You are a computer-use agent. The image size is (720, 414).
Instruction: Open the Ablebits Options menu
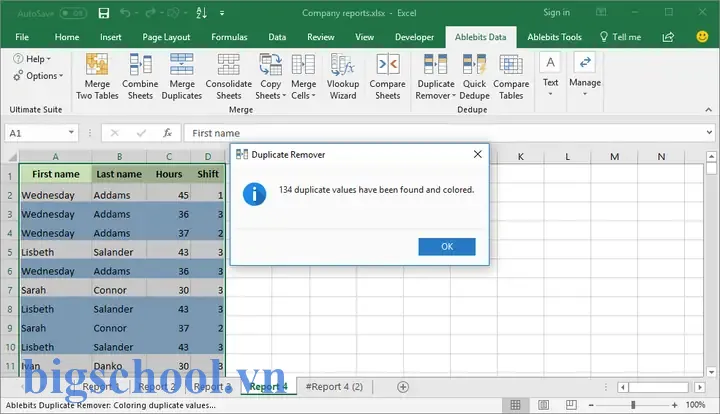click(38, 76)
